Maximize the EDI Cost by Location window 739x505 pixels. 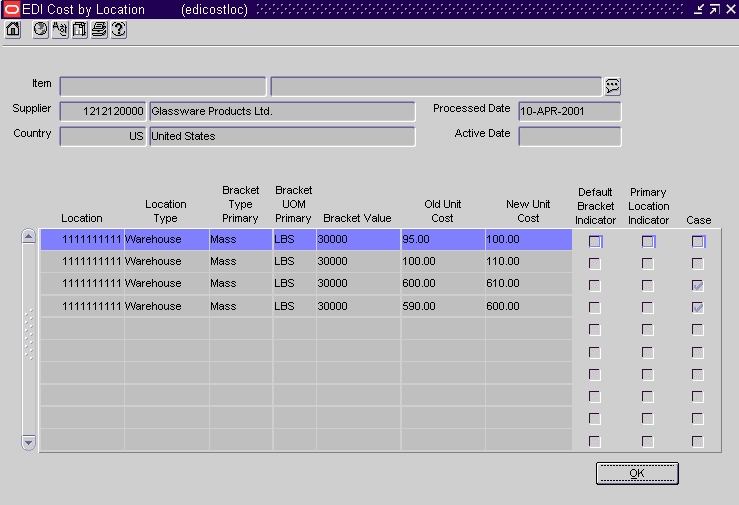[x=714, y=9]
